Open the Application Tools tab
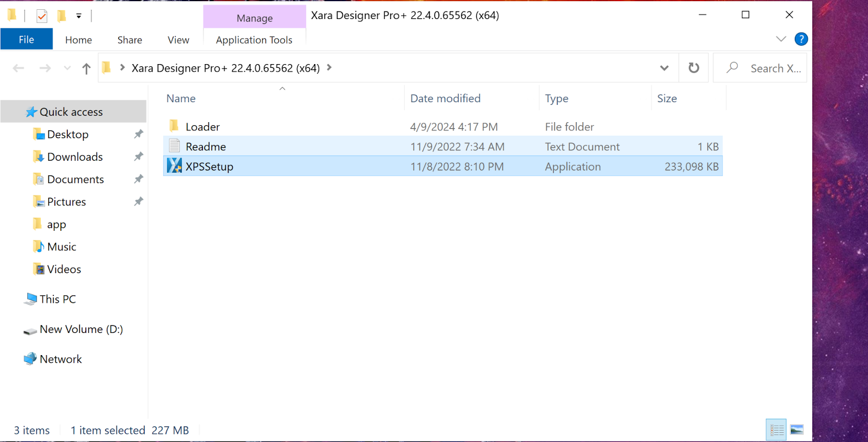This screenshot has height=442, width=868. click(254, 40)
